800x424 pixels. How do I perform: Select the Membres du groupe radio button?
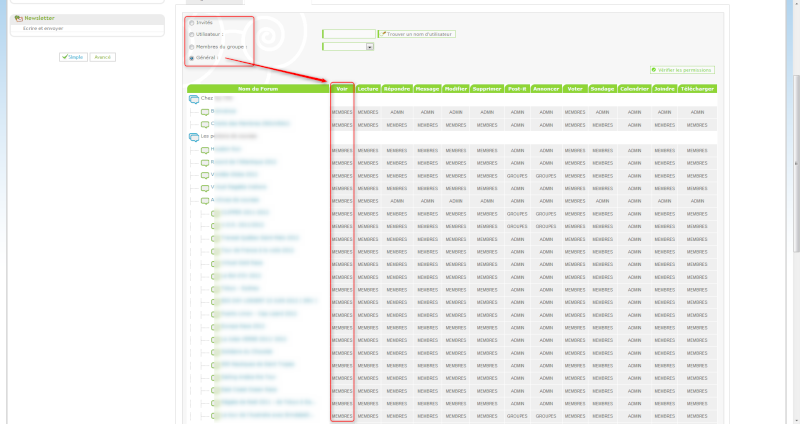tap(192, 47)
